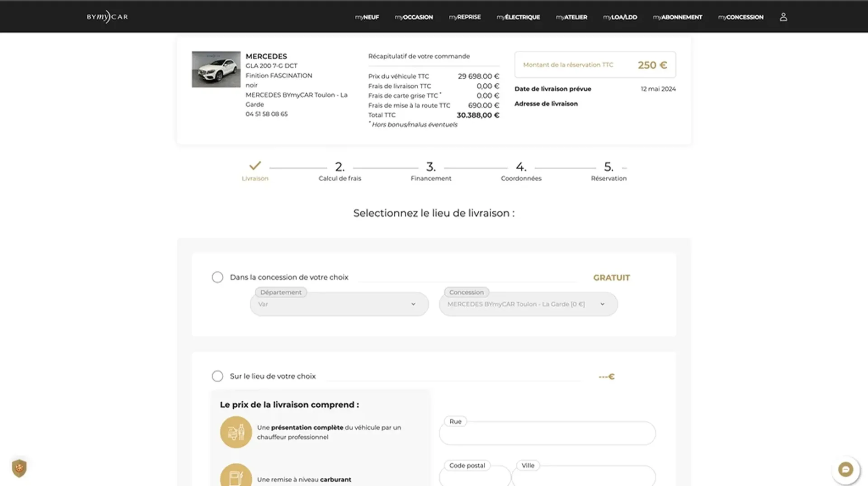Click the GLA 200 7-G DCT model text
This screenshot has height=486, width=868.
pos(271,66)
